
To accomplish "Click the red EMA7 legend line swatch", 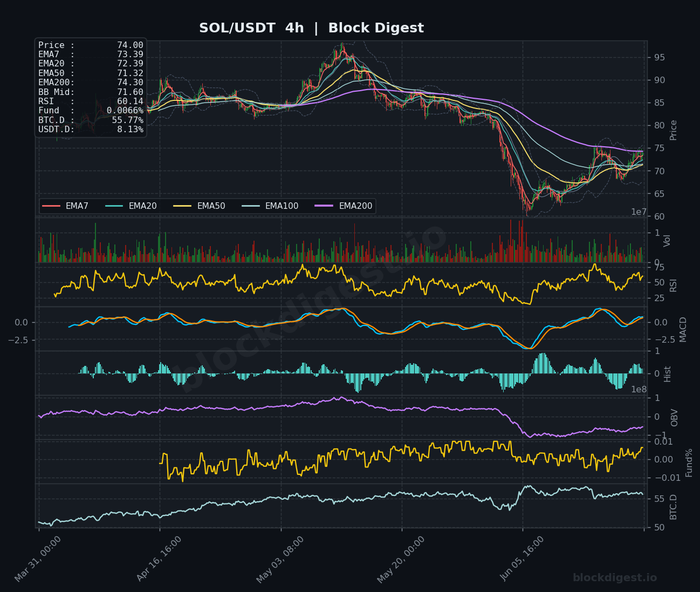I will click(51, 206).
